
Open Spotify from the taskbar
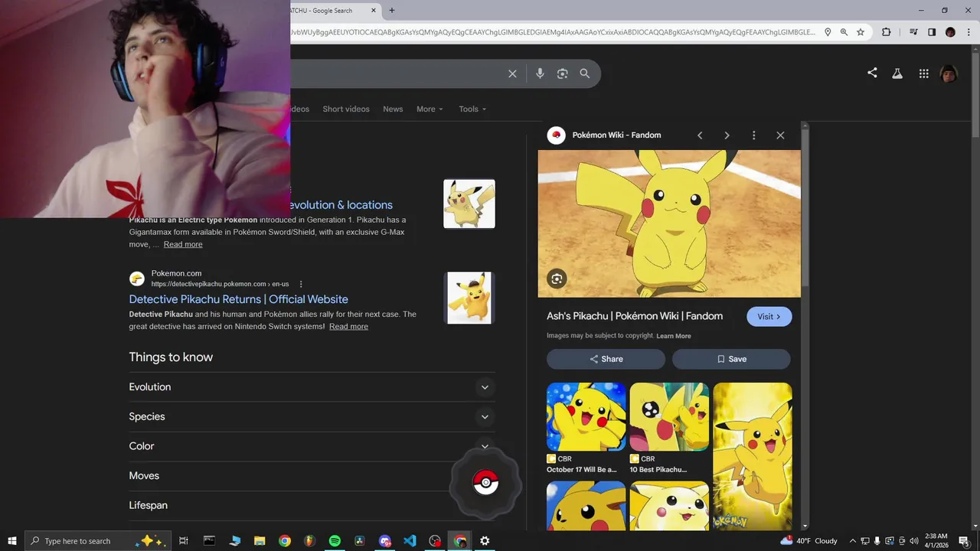point(335,541)
